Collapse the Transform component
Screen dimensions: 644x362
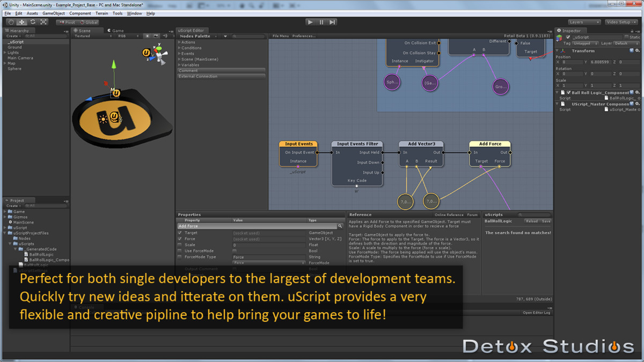pos(558,50)
